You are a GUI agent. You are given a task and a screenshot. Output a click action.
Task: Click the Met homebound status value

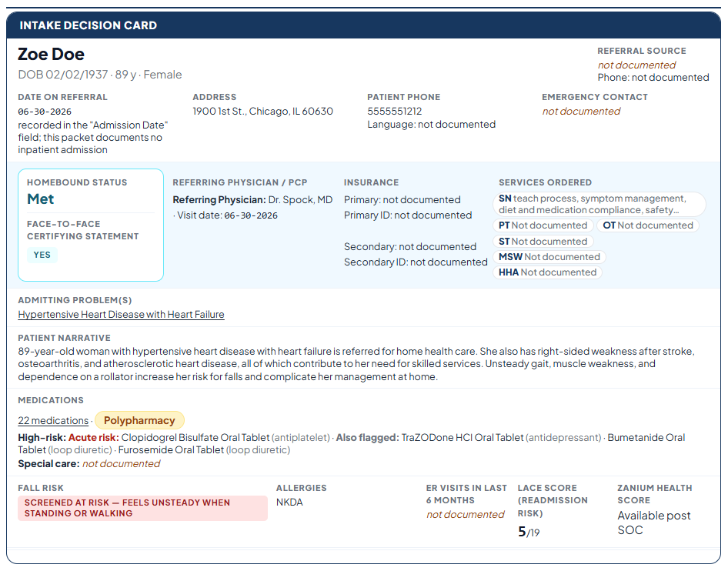coord(40,199)
